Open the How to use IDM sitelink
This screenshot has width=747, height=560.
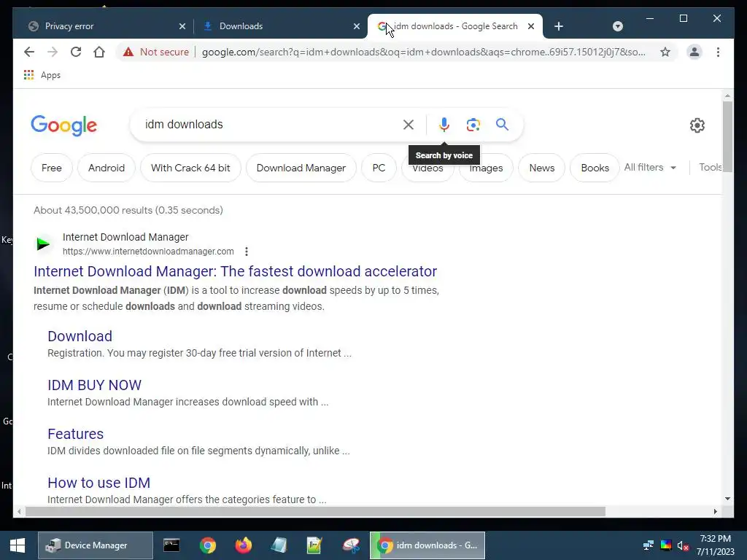coord(98,483)
